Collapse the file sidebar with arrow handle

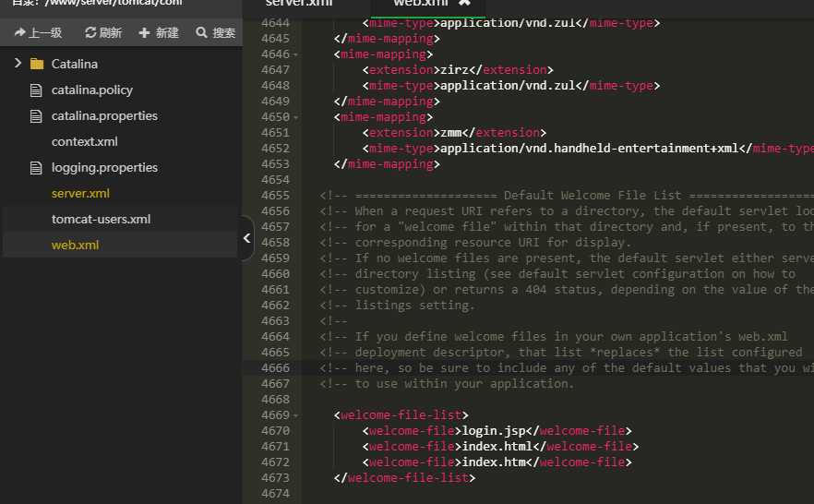coord(247,238)
